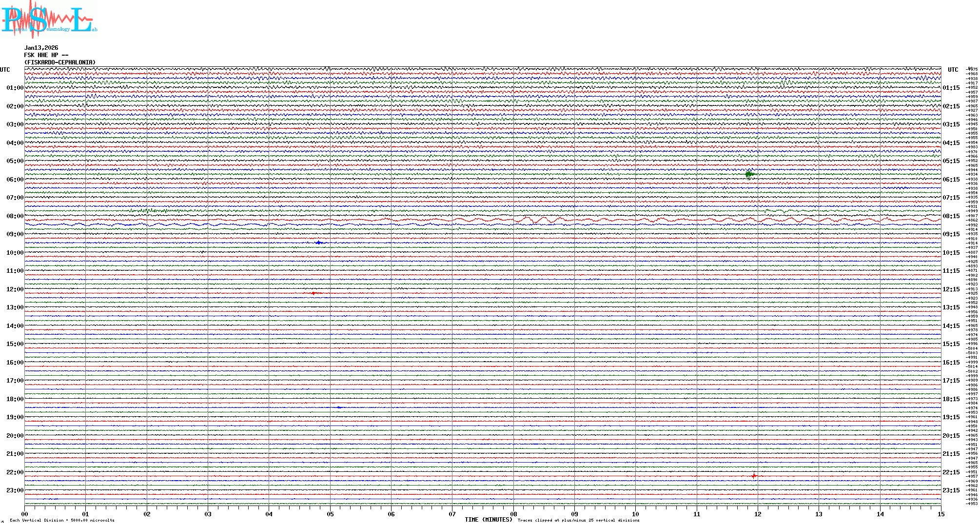This screenshot has width=980, height=527.
Task: Select the Jan13,2026 date label
Action: [41, 48]
